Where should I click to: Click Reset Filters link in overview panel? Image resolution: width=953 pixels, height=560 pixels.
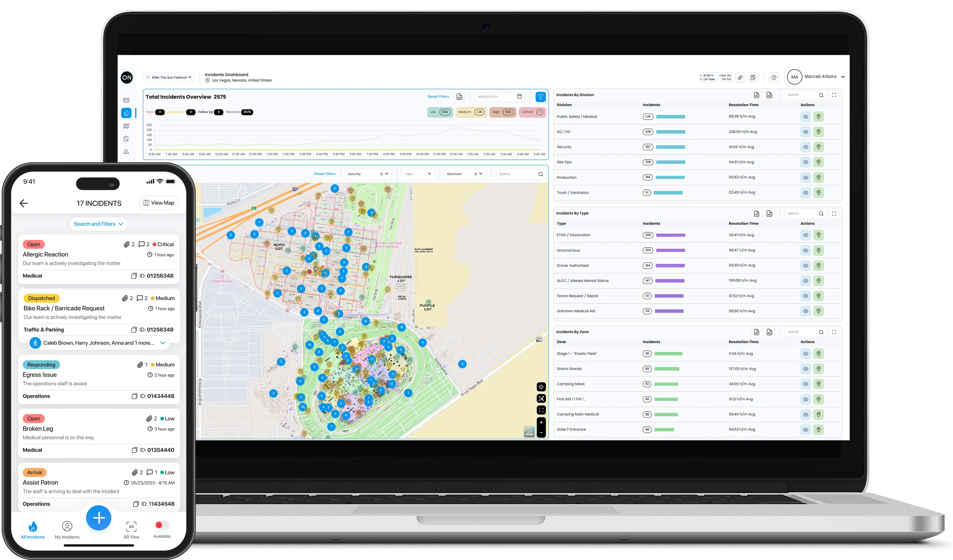tap(438, 97)
